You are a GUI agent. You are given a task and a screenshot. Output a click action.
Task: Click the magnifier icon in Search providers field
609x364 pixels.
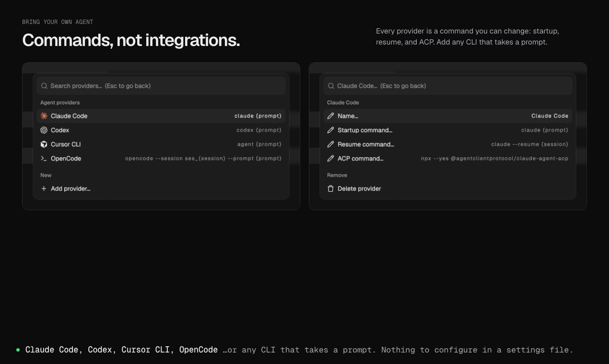click(x=44, y=86)
